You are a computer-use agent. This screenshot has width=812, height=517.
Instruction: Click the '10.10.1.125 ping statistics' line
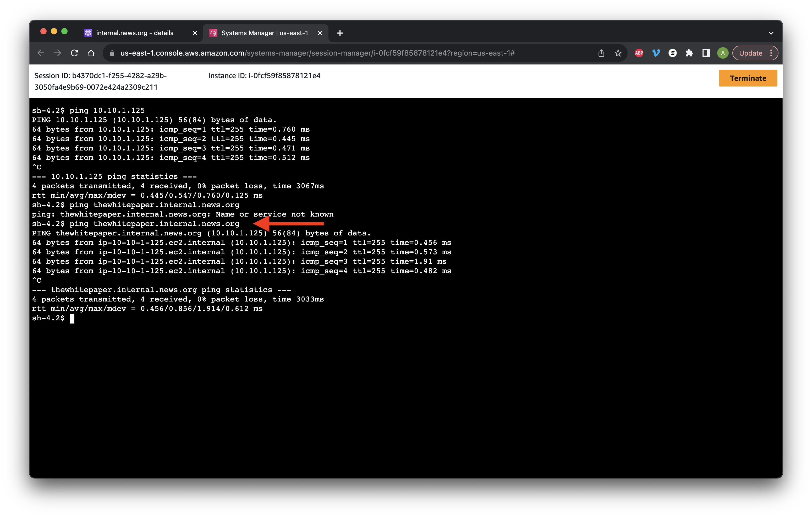pyautogui.click(x=114, y=176)
